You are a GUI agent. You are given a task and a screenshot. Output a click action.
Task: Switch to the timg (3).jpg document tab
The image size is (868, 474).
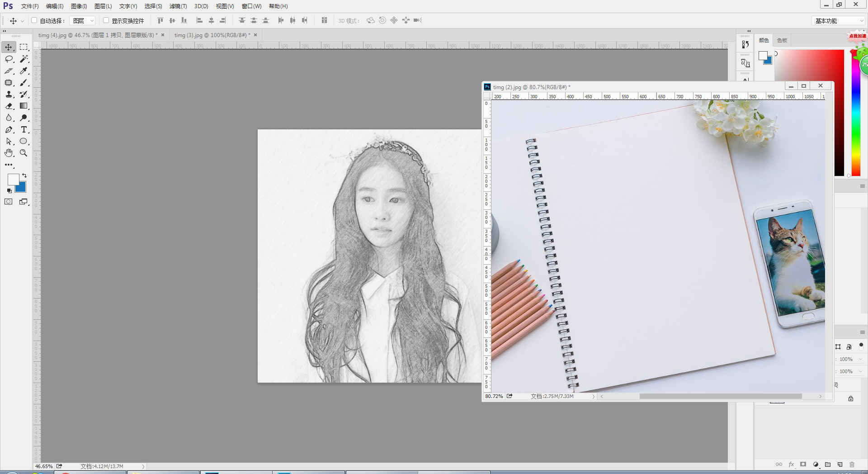point(212,35)
